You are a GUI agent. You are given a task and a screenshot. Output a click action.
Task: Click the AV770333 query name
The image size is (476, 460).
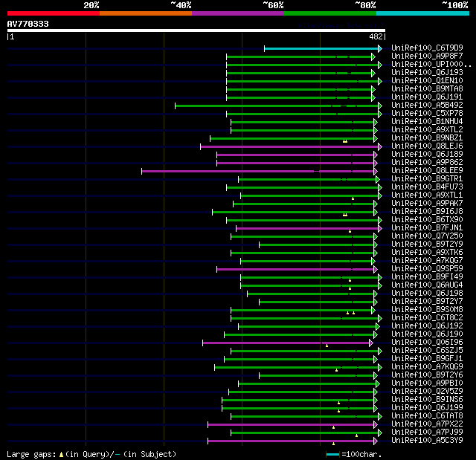click(28, 24)
